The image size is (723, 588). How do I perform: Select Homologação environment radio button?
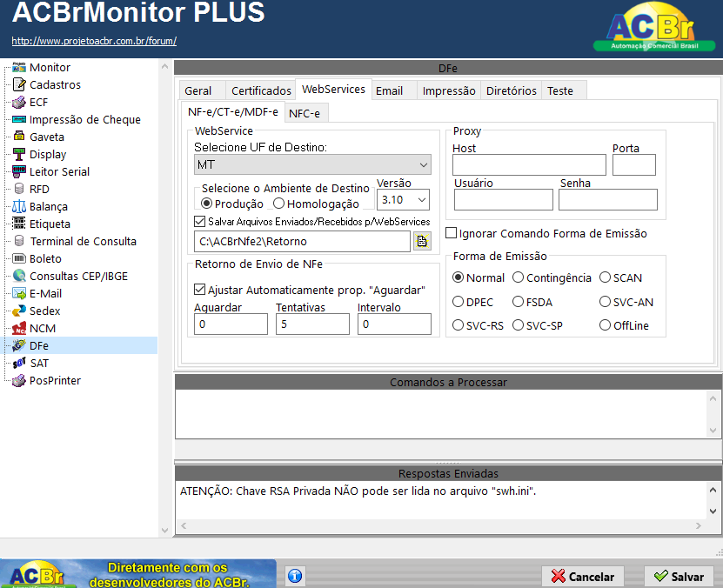pyautogui.click(x=278, y=204)
